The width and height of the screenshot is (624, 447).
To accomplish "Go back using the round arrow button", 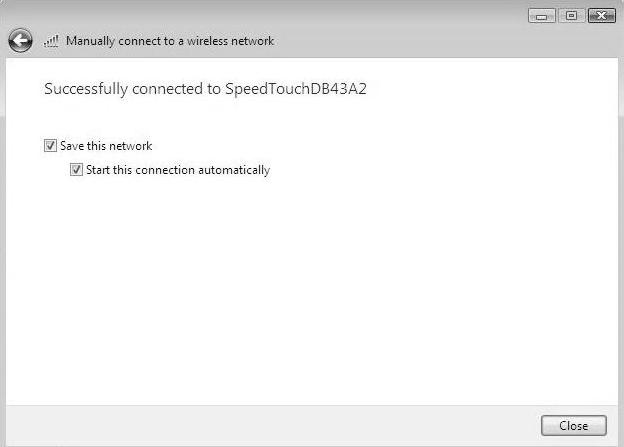I will (x=20, y=40).
